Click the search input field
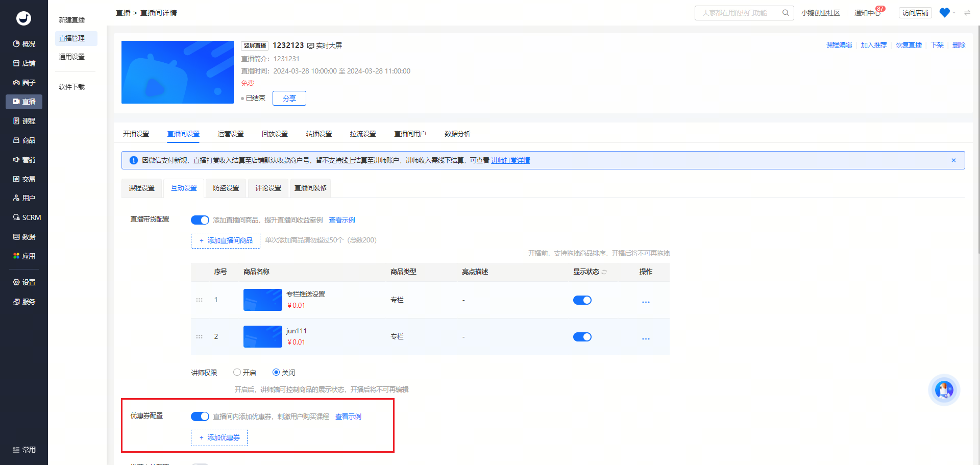The image size is (980, 465). point(739,13)
